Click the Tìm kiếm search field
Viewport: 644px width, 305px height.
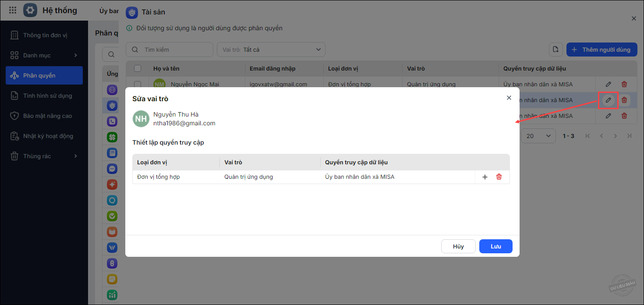point(170,50)
